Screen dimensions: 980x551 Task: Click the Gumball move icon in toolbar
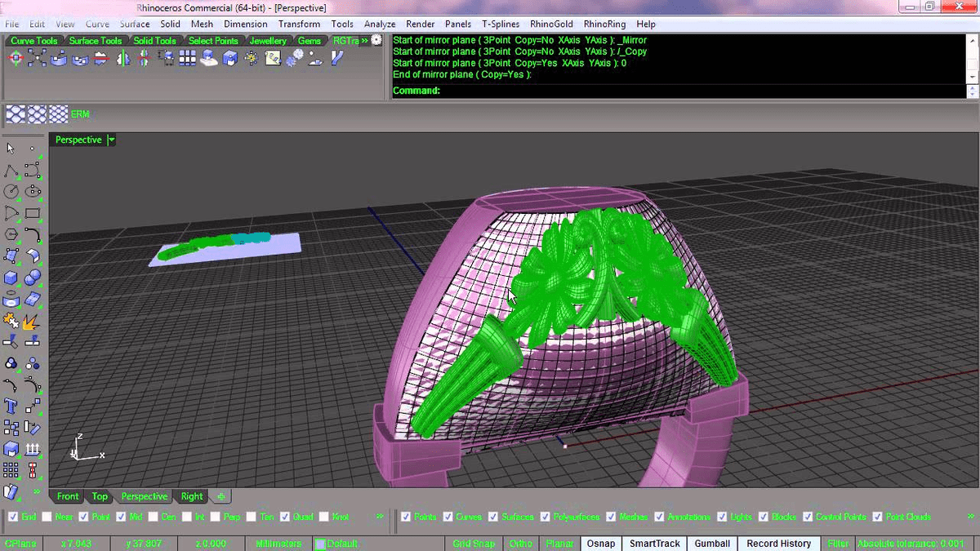(x=16, y=59)
